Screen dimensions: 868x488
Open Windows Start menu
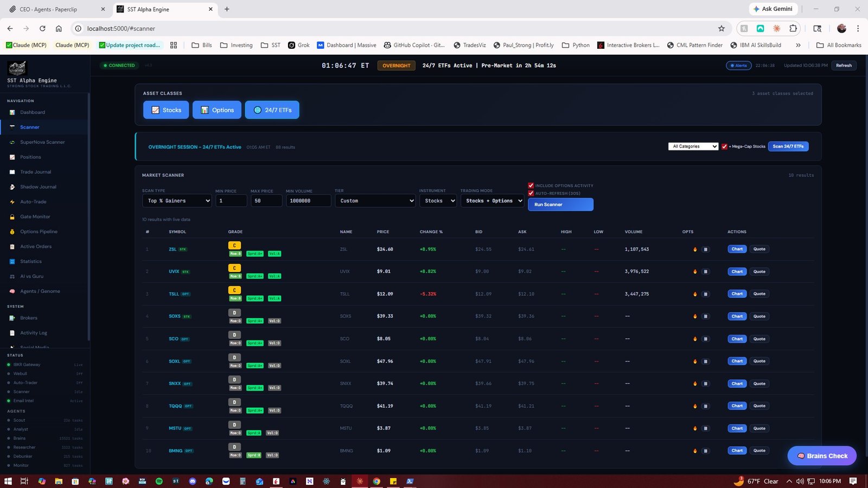click(x=8, y=481)
